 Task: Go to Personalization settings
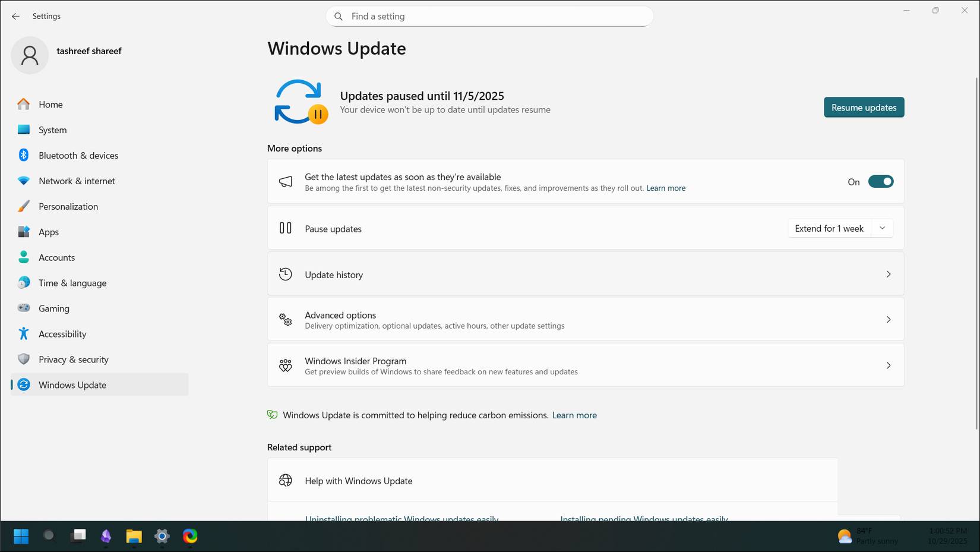click(68, 206)
